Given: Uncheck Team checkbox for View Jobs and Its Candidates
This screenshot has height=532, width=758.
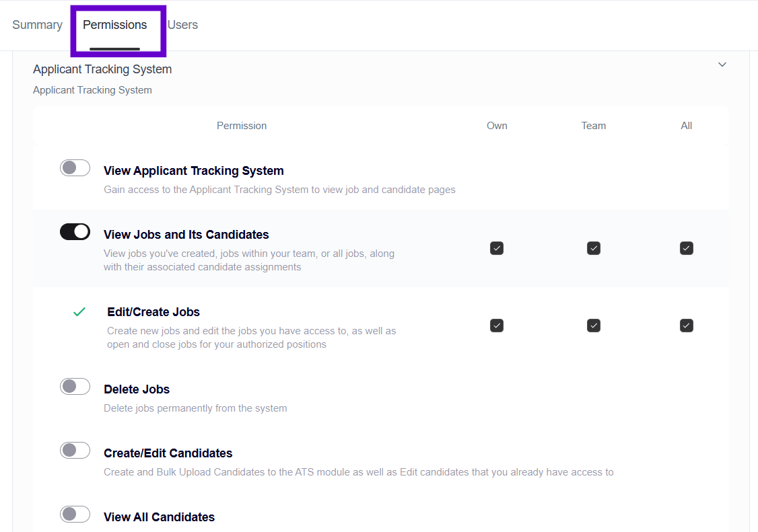Looking at the screenshot, I should coord(593,248).
